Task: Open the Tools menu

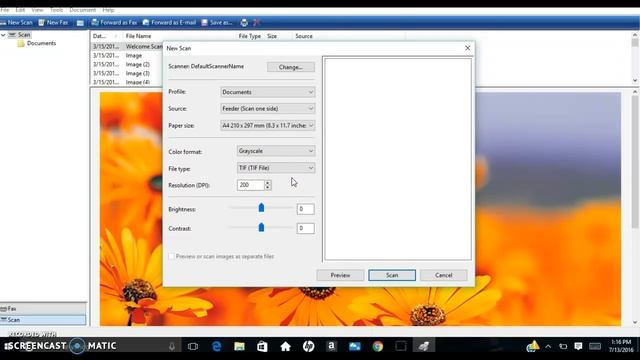Action: pyautogui.click(x=56, y=10)
